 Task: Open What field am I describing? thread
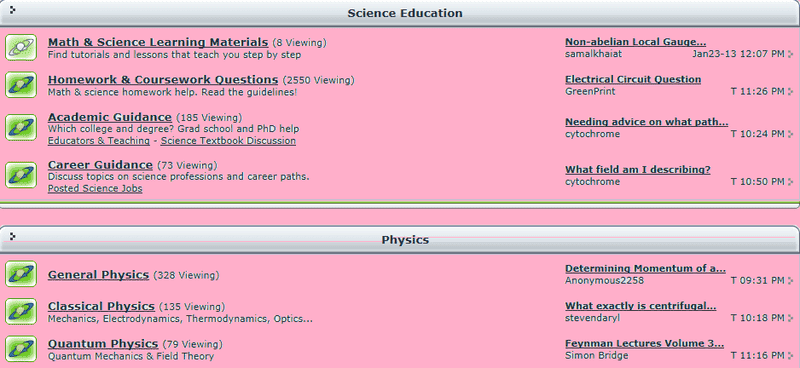tap(638, 169)
